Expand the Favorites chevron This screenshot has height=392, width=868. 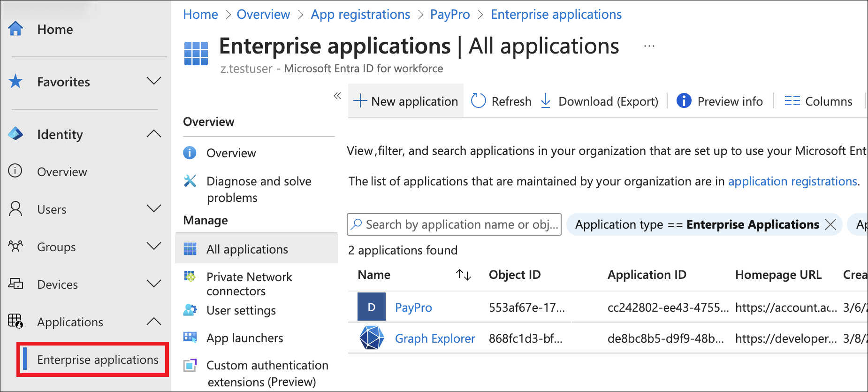(x=153, y=81)
